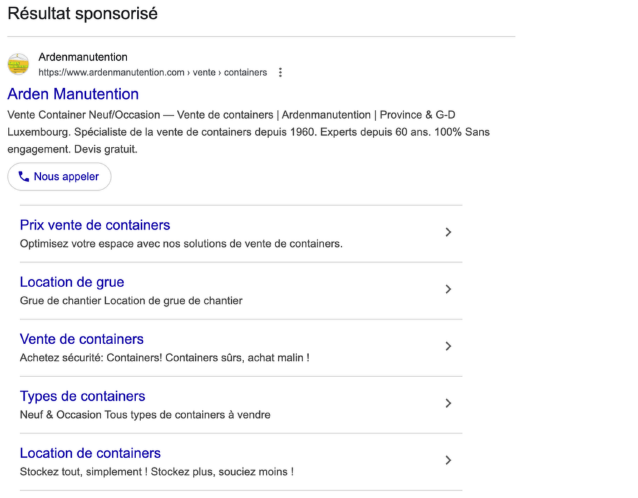Open the Prix vente de containers sitelink

[x=95, y=225]
